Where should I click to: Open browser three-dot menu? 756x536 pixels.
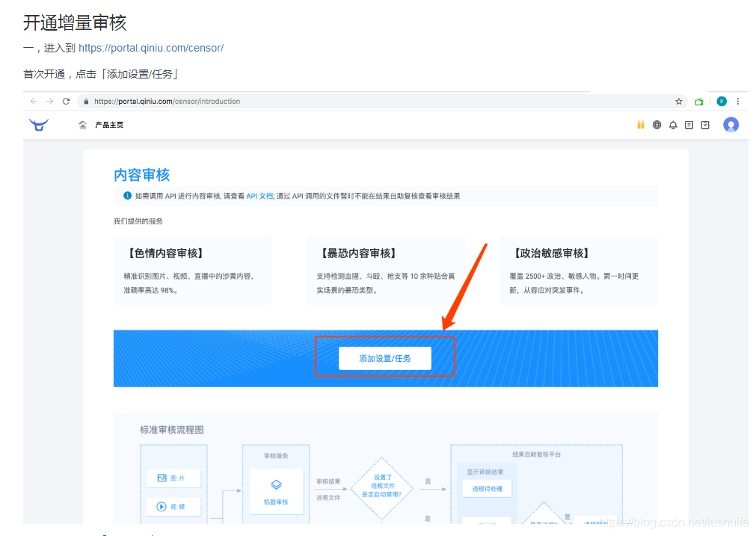pyautogui.click(x=737, y=101)
